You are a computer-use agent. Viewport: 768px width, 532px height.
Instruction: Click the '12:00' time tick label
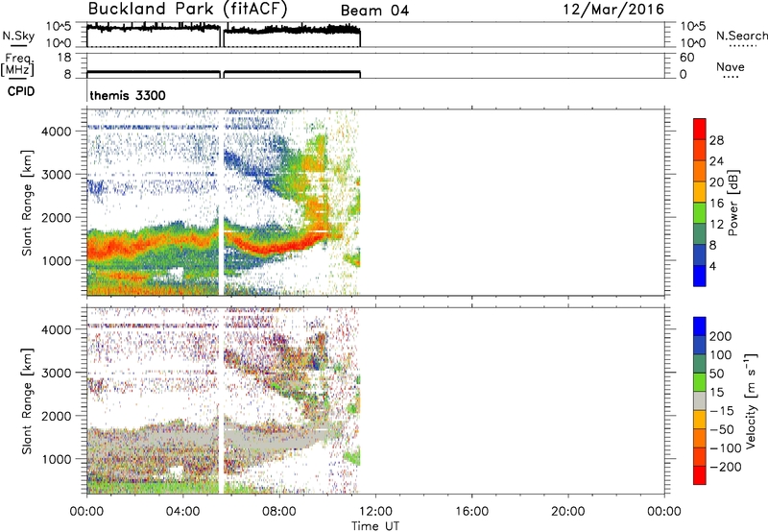click(x=375, y=512)
